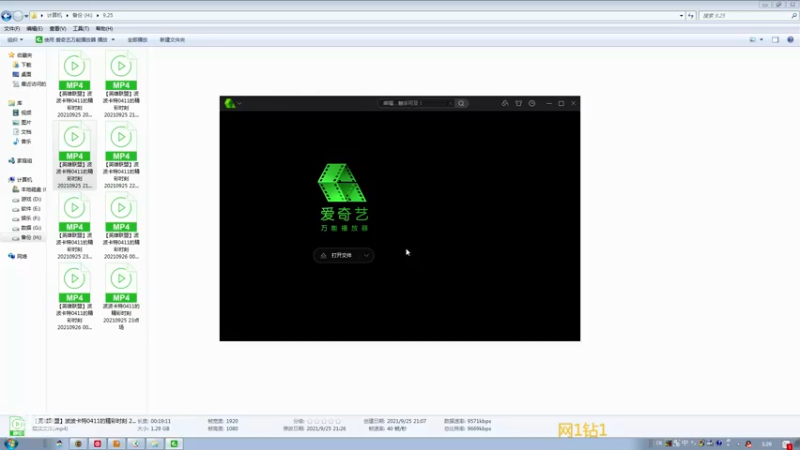
Task: Select 网络 in the navigation pane
Action: point(18,256)
